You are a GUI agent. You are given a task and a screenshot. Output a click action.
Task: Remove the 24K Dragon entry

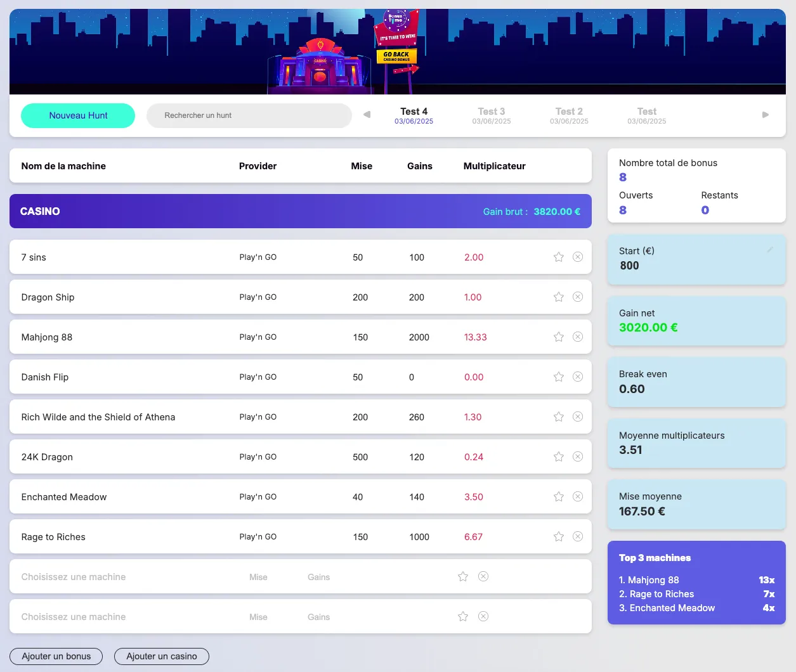(577, 456)
